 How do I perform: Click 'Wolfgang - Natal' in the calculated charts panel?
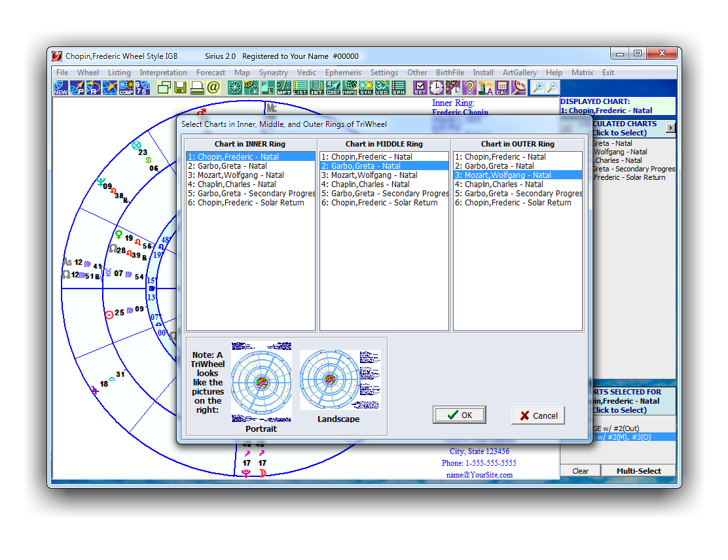620,152
